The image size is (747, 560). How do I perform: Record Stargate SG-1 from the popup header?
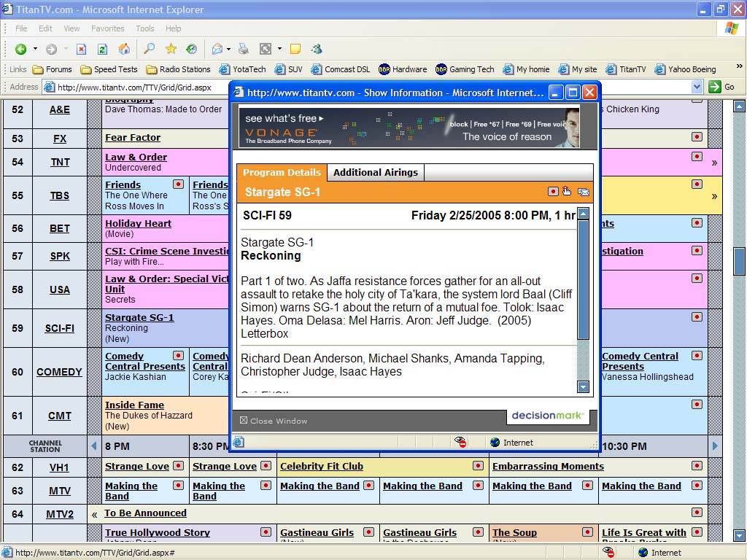click(553, 192)
